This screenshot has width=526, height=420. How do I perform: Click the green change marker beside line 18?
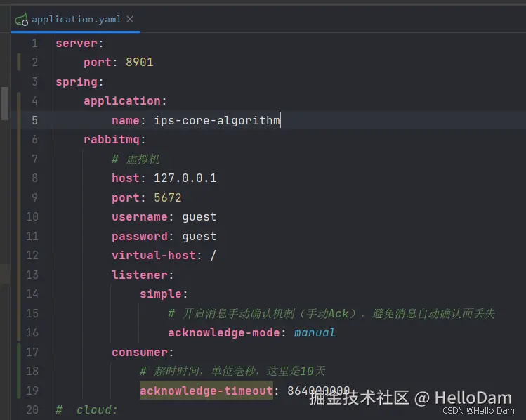click(19, 371)
